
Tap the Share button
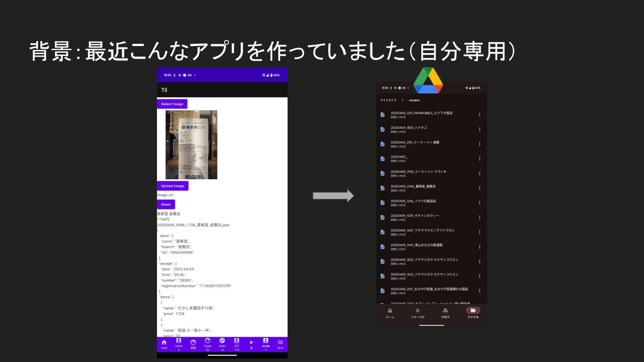(x=166, y=204)
